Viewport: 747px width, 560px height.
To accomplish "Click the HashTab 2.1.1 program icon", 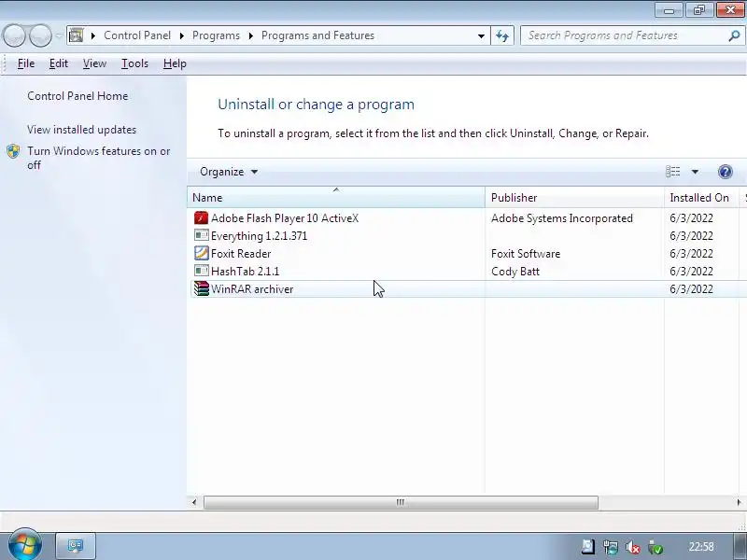I will pyautogui.click(x=201, y=271).
